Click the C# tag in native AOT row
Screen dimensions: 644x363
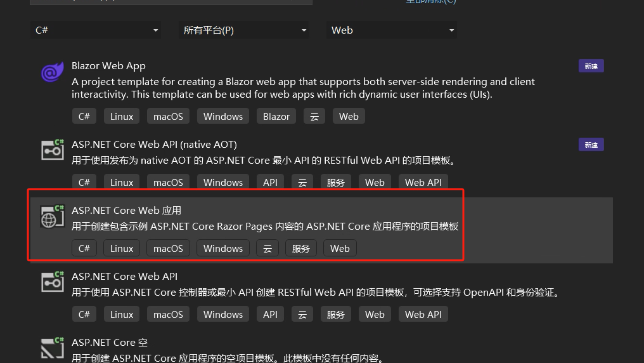(x=84, y=182)
